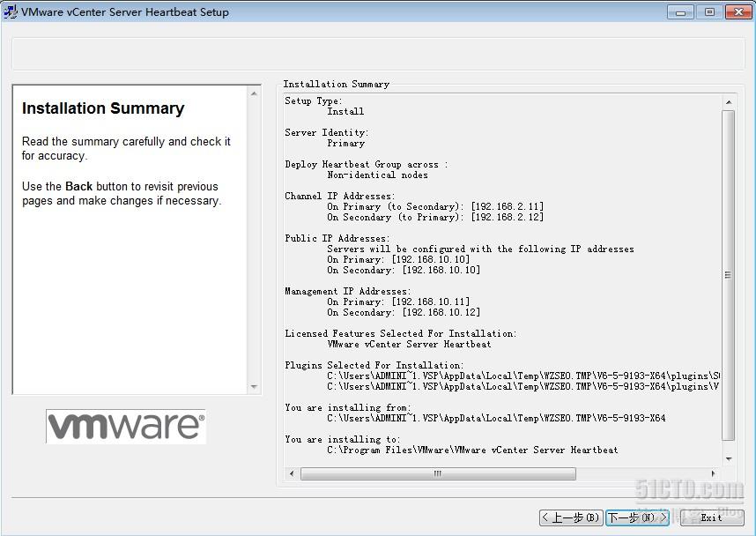756x536 pixels.
Task: Click the summary vertical scrollbar up arrow
Action: pos(729,102)
